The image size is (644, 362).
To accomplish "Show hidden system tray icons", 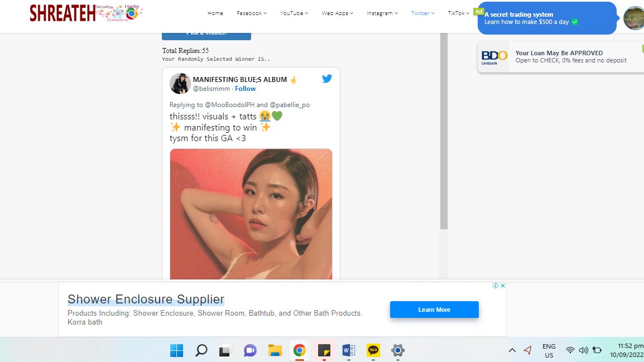I will click(512, 350).
